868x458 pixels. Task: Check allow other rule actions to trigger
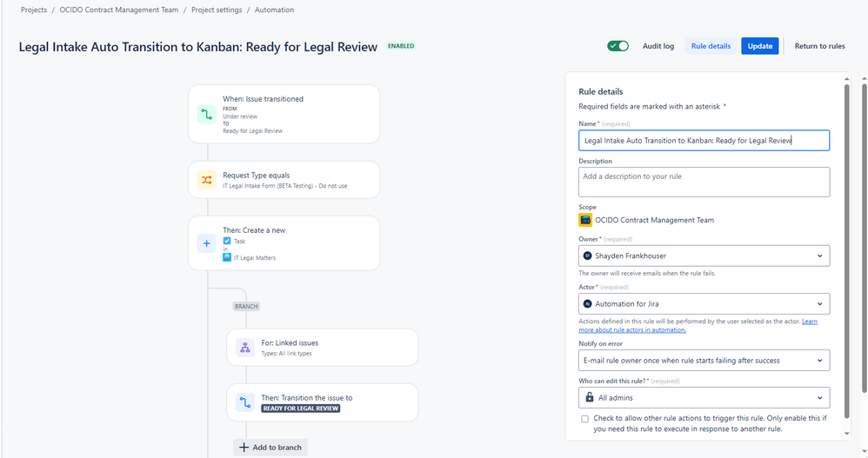pyautogui.click(x=584, y=419)
